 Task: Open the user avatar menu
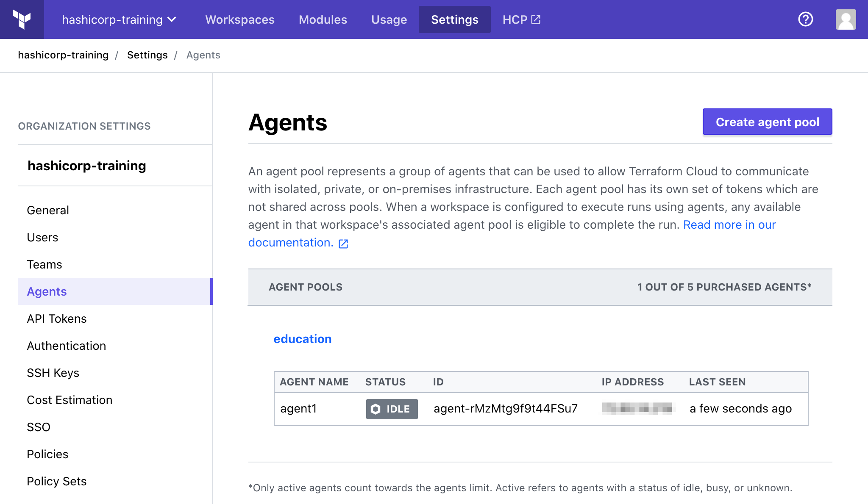846,19
